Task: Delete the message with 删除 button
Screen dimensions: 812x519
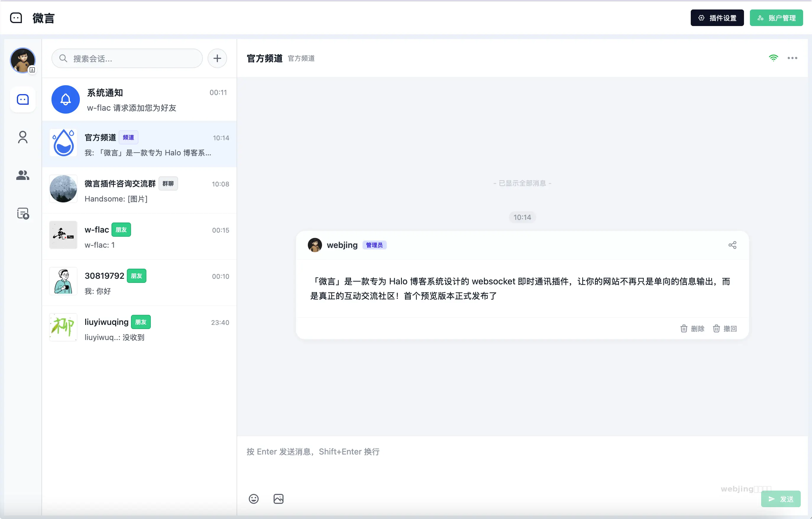Action: (x=692, y=328)
